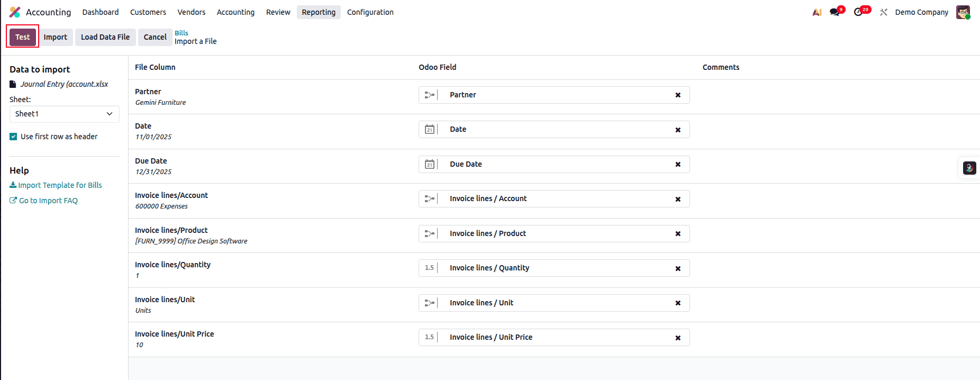Open the Vendors menu
The width and height of the screenshot is (980, 380).
tap(191, 12)
